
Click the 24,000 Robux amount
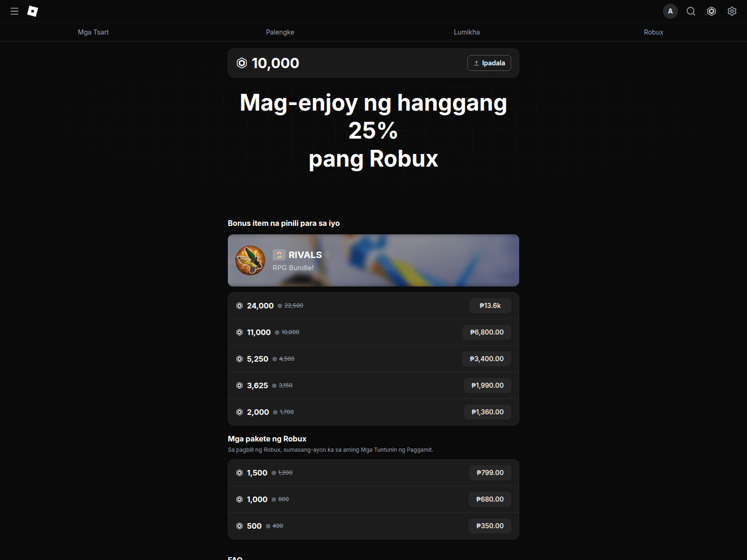click(x=260, y=306)
